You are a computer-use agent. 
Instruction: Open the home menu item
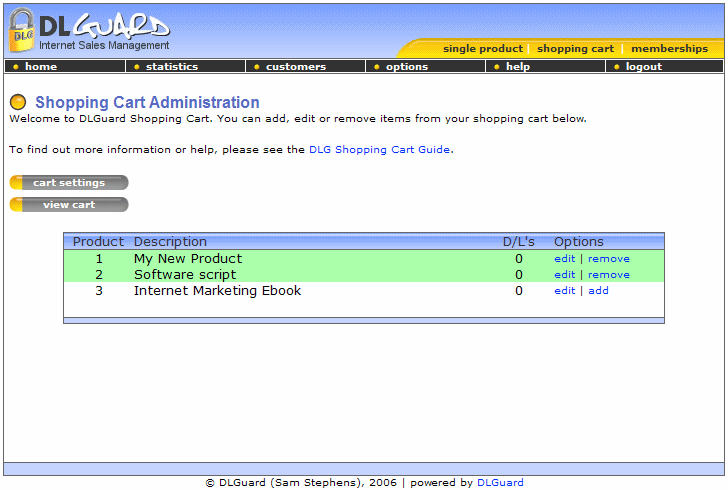coord(41,67)
